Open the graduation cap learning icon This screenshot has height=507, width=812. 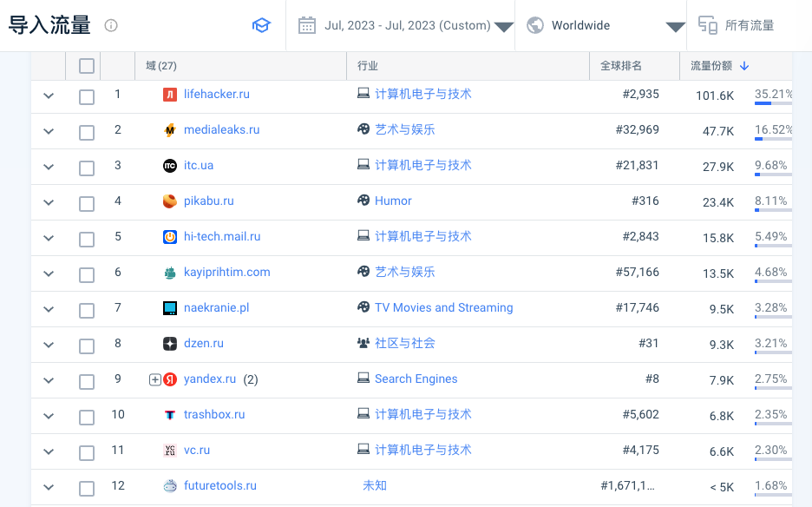[x=261, y=26]
